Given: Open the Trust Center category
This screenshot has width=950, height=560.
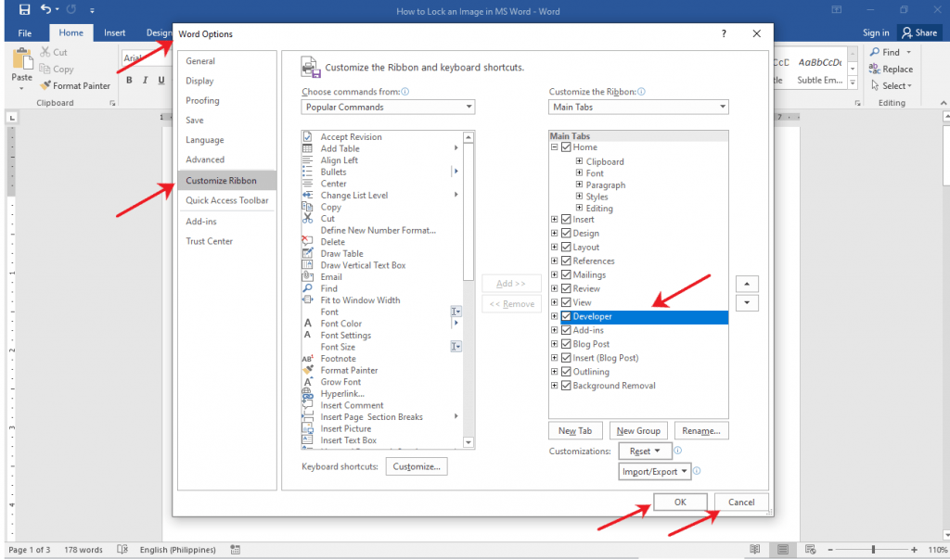Looking at the screenshot, I should 209,241.
